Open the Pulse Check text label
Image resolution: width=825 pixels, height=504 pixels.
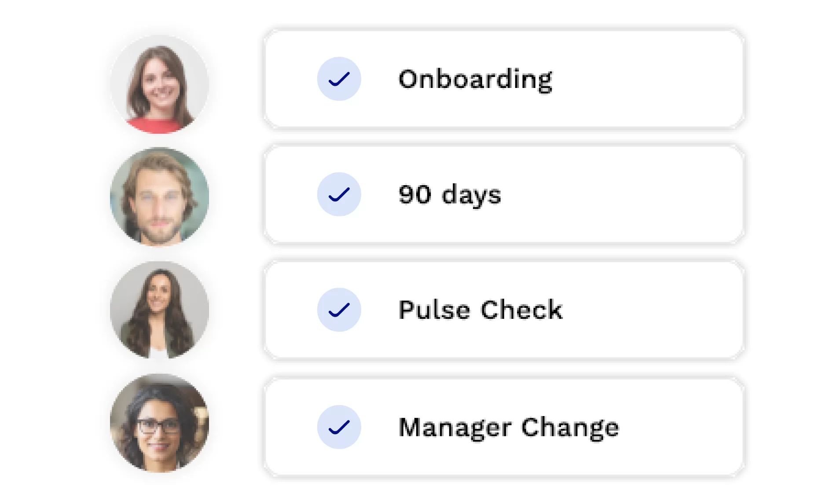pos(480,310)
